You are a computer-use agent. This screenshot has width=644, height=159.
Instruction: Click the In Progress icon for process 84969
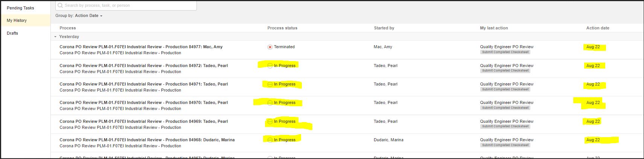click(270, 122)
